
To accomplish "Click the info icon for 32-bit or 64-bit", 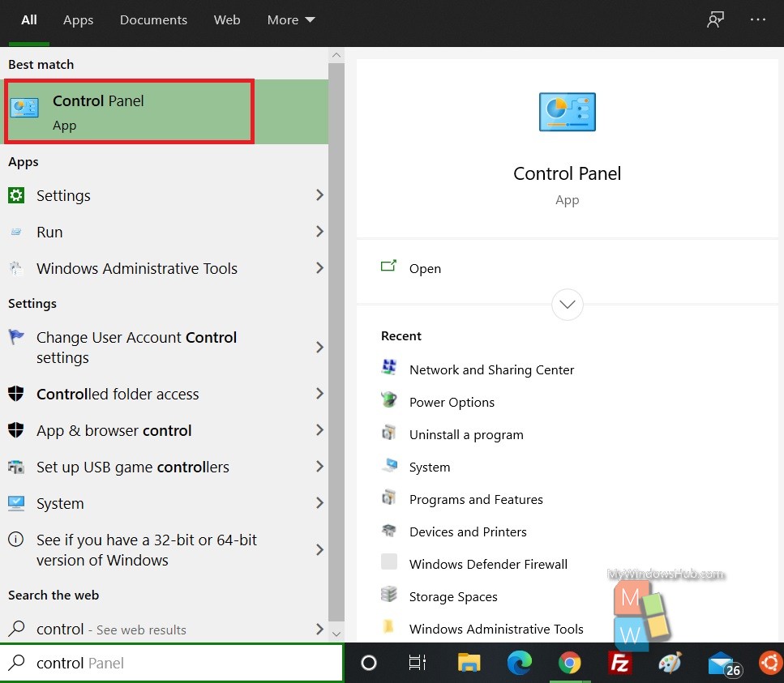I will (x=16, y=540).
